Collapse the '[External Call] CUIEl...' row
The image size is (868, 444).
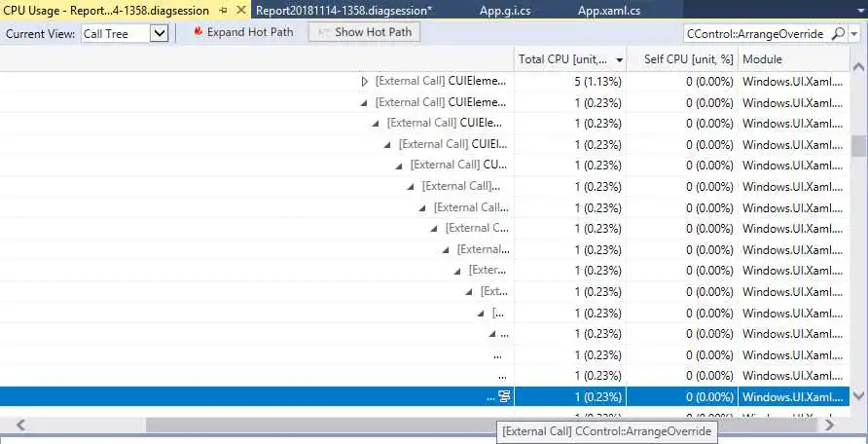click(x=387, y=145)
